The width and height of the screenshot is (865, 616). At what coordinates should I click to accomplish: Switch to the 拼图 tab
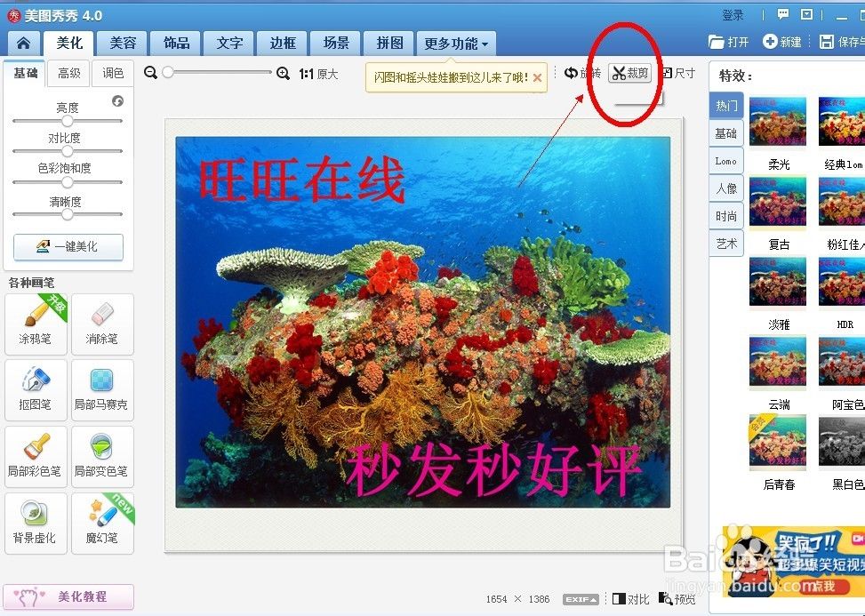388,43
